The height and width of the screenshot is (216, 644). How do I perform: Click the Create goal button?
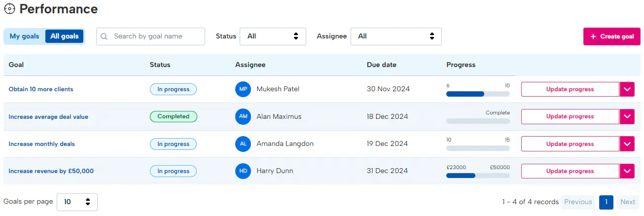611,36
